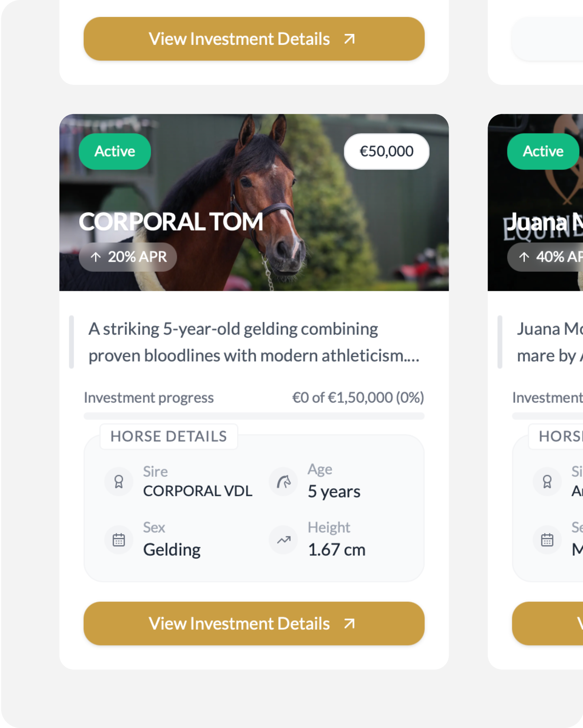The width and height of the screenshot is (583, 728).
Task: Click the ribbon icon on Juana card
Action: pyautogui.click(x=547, y=481)
